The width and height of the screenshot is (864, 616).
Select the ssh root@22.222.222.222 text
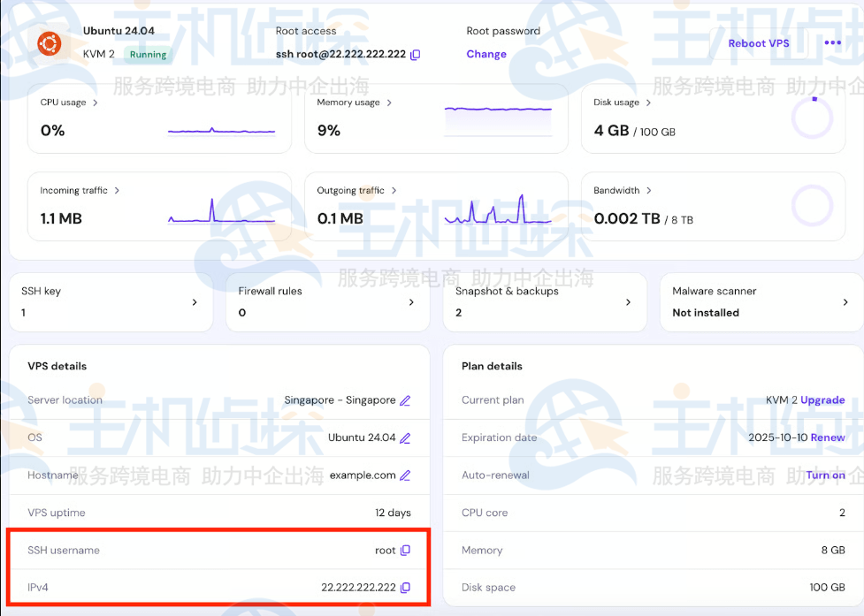click(340, 54)
